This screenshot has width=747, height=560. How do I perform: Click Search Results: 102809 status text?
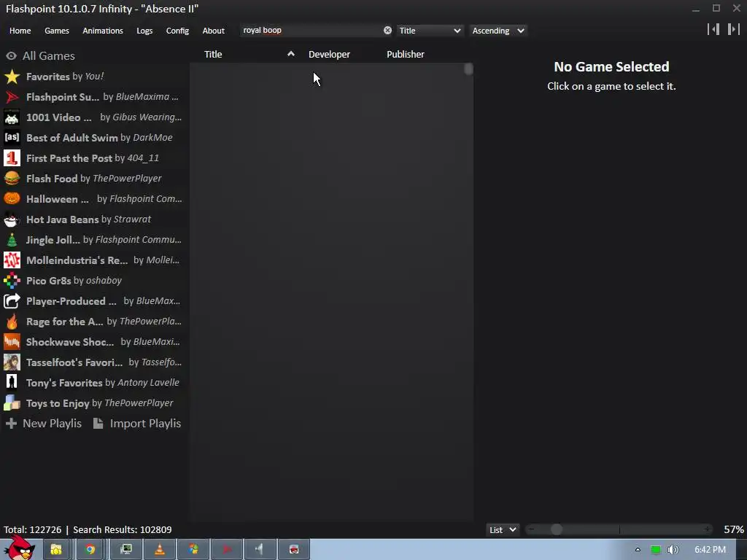(123, 529)
